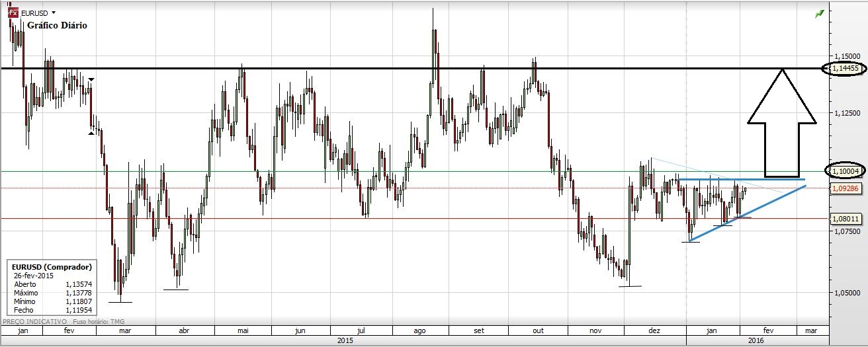
Task: Click the 1,15000 axis value
Action: click(846, 56)
